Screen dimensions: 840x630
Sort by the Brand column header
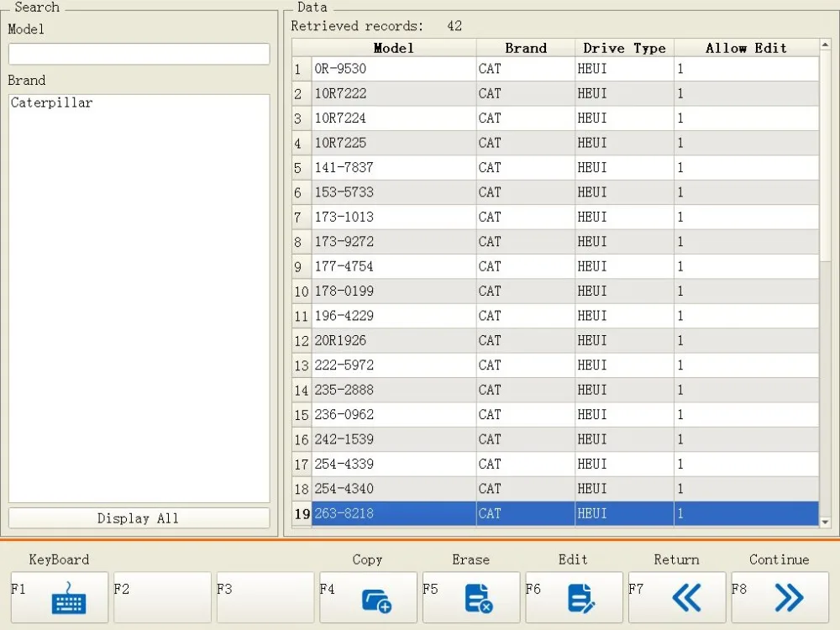point(525,48)
